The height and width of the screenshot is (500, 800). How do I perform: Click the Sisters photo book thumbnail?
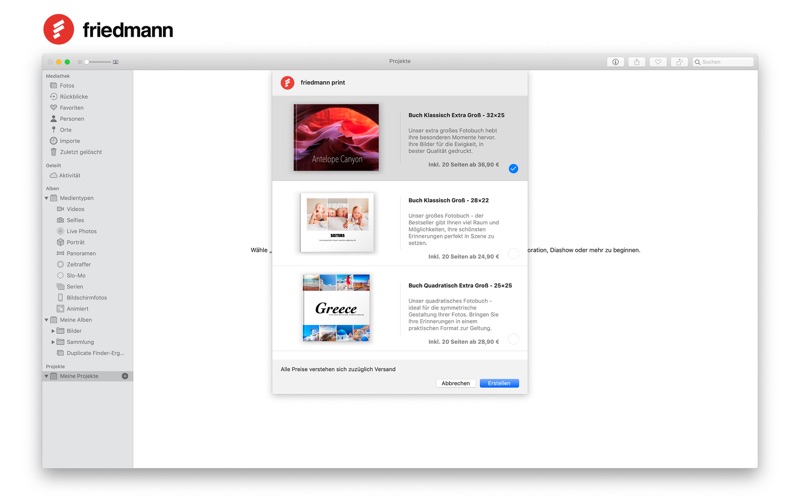(x=337, y=222)
